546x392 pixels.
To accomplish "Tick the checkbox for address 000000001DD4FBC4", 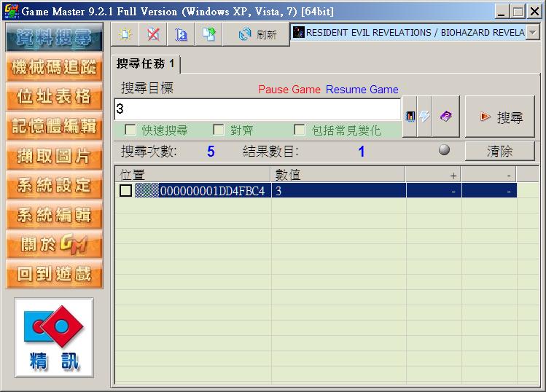I will tap(126, 190).
